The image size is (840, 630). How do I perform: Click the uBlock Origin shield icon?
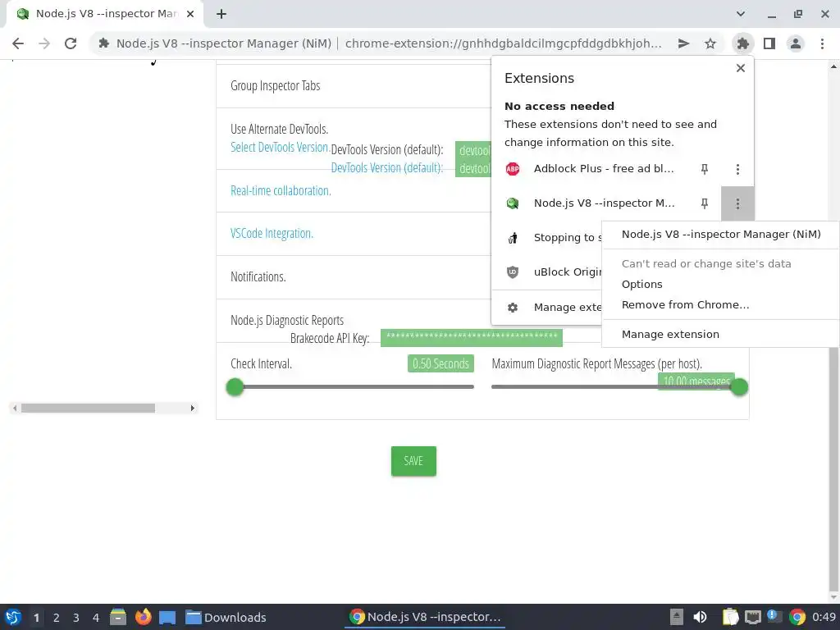[513, 272]
